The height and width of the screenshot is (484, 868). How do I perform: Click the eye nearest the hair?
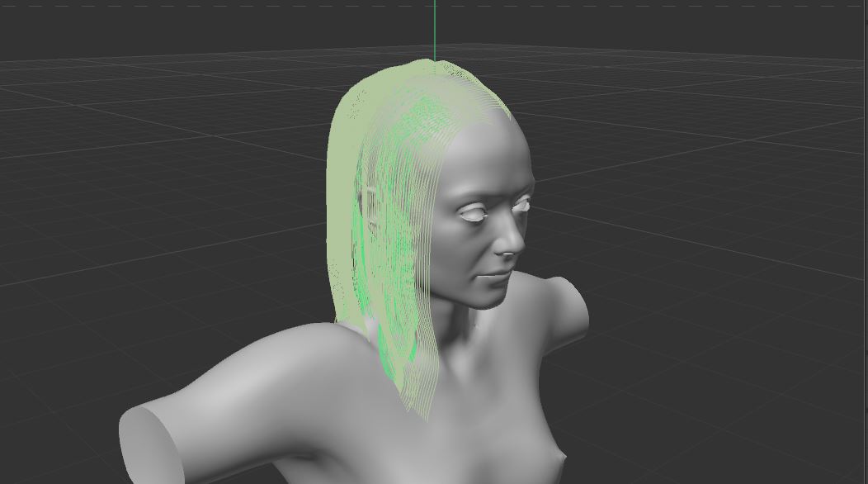click(x=474, y=213)
